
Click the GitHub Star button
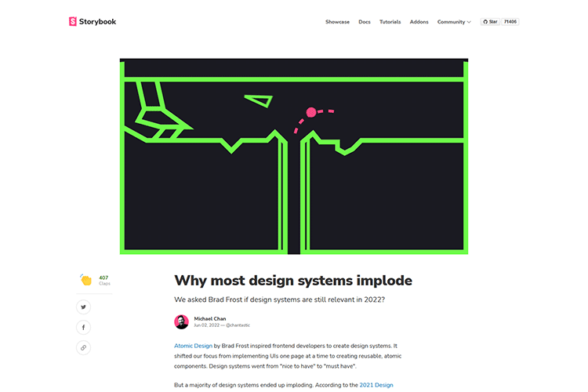[x=491, y=22]
